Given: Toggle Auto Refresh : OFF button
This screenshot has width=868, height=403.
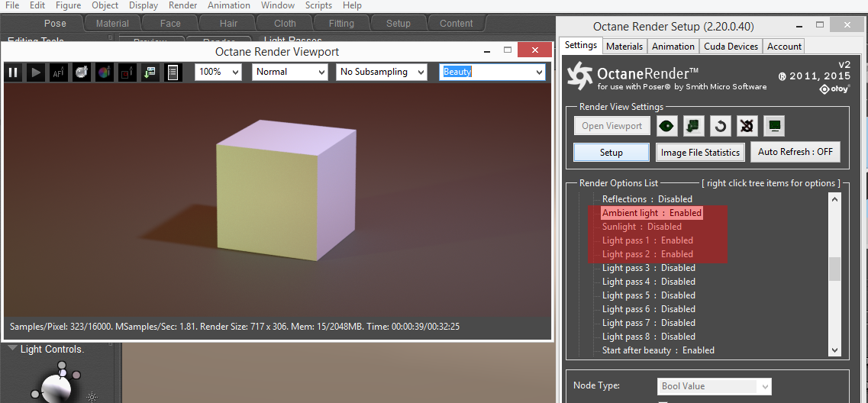Looking at the screenshot, I should [795, 152].
